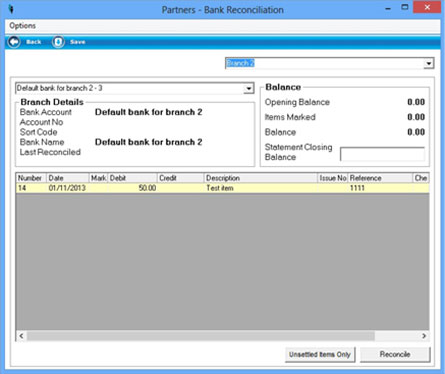445x374 pixels.
Task: Click the Items Marked value 0.00
Action: (x=416, y=117)
